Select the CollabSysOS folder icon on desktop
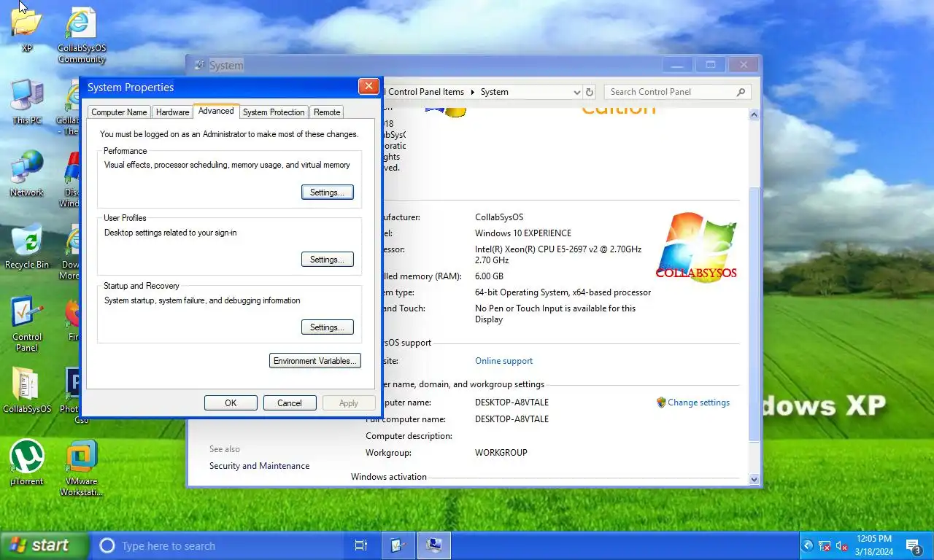 coord(27,390)
